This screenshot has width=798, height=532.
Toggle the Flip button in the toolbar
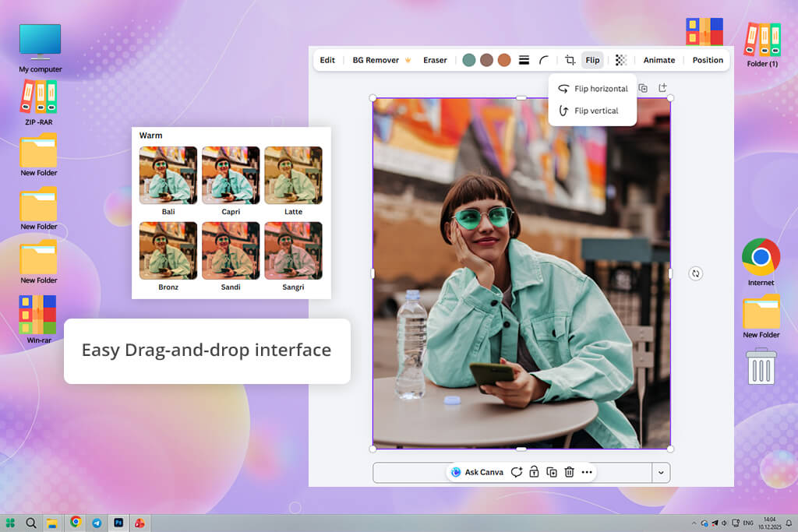tap(592, 60)
